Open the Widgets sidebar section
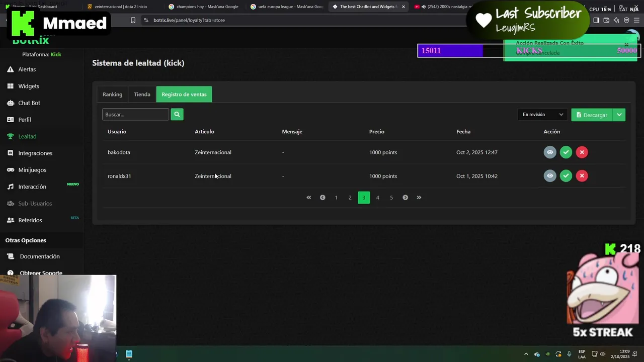 point(29,86)
